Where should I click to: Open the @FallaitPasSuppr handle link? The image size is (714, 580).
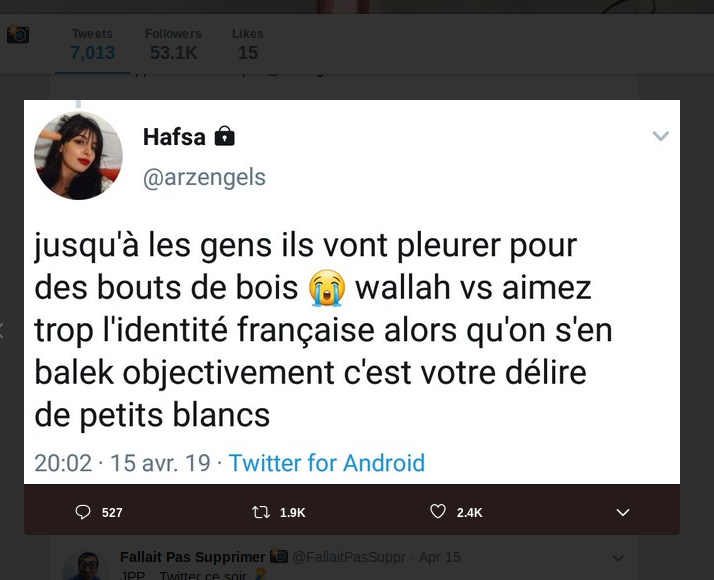(x=348, y=557)
